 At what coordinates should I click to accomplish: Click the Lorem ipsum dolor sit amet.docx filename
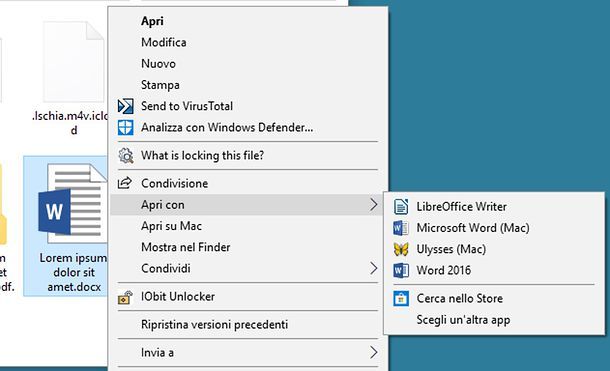[74, 272]
